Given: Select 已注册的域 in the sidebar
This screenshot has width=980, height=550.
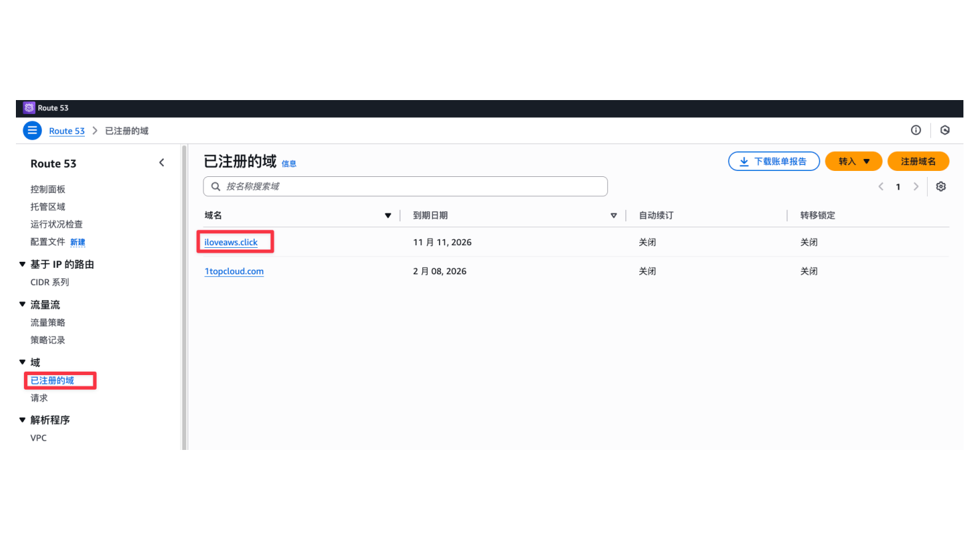Looking at the screenshot, I should (52, 380).
